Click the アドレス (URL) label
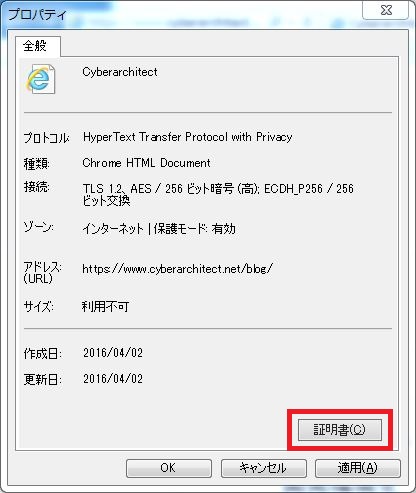 [42, 272]
